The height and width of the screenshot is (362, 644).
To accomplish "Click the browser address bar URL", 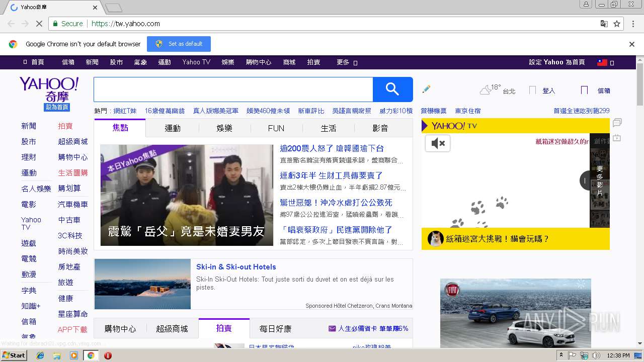I will click(x=126, y=24).
